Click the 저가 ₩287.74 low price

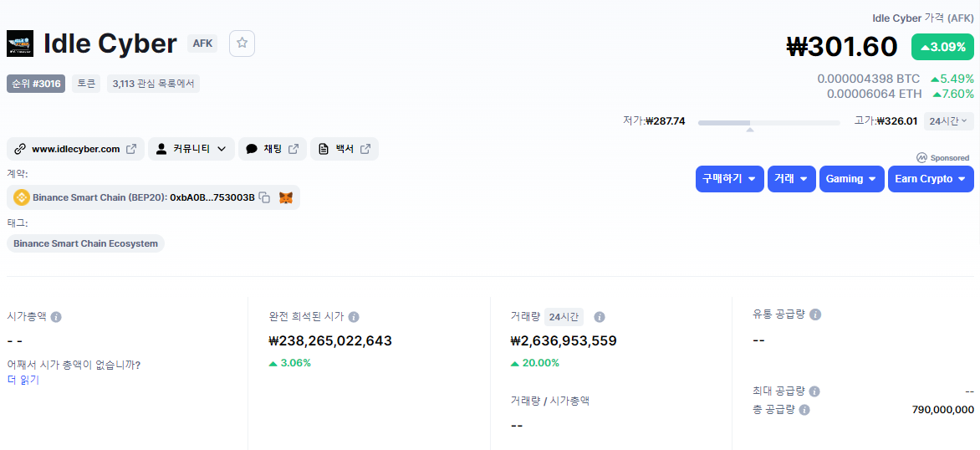[654, 120]
